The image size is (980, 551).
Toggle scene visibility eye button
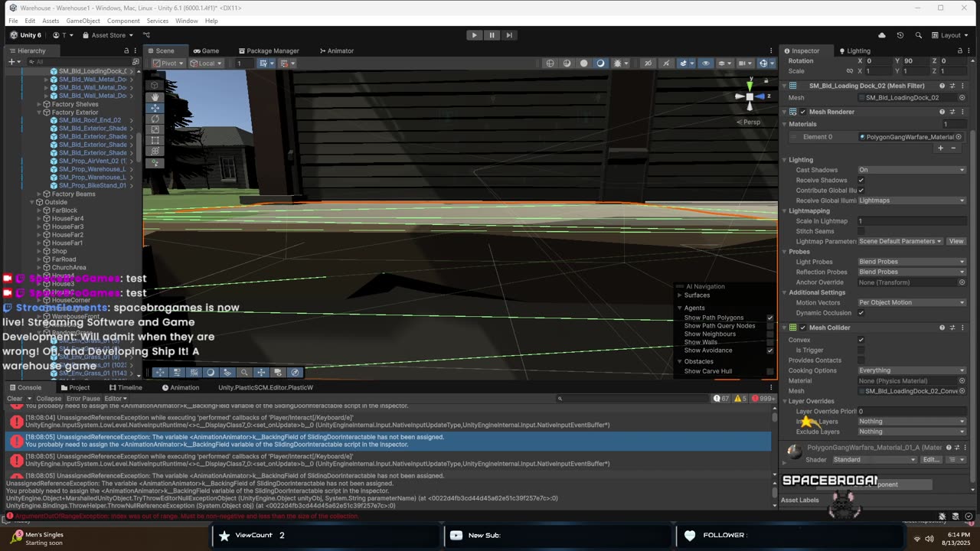click(x=705, y=64)
